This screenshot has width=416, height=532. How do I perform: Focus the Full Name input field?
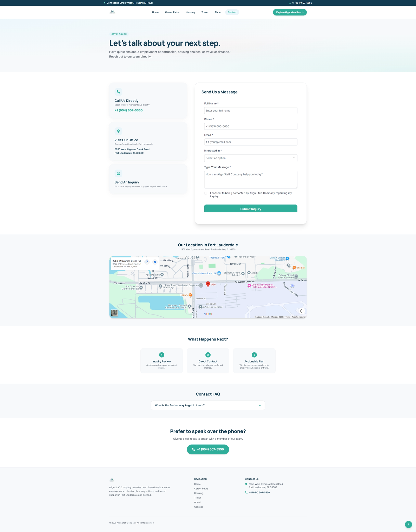pos(251,111)
